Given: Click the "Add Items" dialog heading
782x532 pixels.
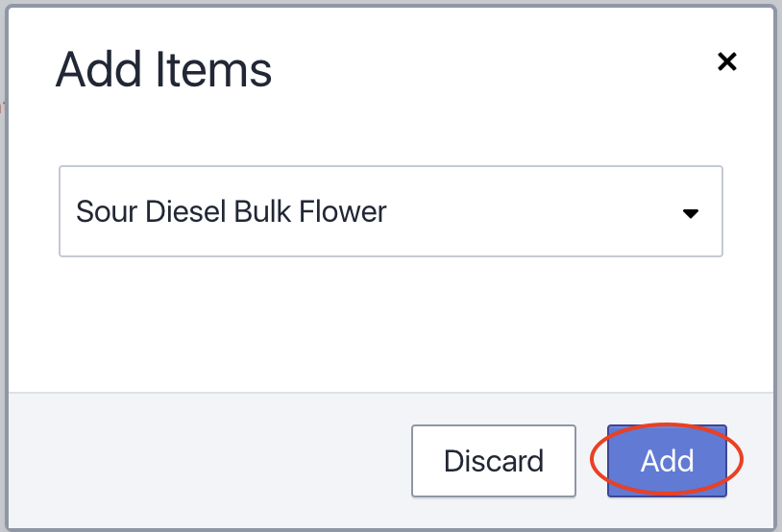Looking at the screenshot, I should pos(164,71).
